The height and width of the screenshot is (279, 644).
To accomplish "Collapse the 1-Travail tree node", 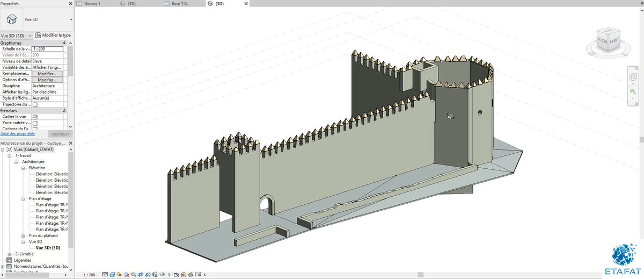I will pos(10,155).
